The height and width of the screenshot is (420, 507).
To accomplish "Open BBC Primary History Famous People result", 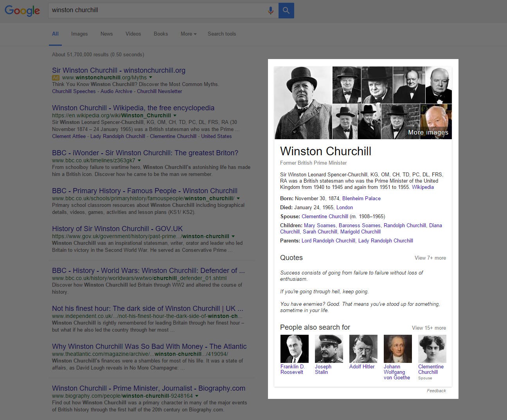I will tap(145, 191).
